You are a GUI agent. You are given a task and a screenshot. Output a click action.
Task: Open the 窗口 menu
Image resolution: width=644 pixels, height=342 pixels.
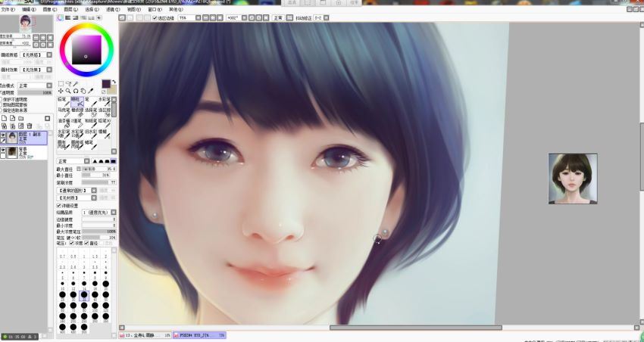click(x=155, y=9)
